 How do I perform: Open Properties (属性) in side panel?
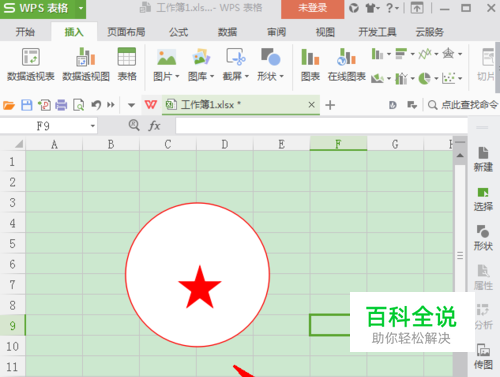pyautogui.click(x=483, y=277)
